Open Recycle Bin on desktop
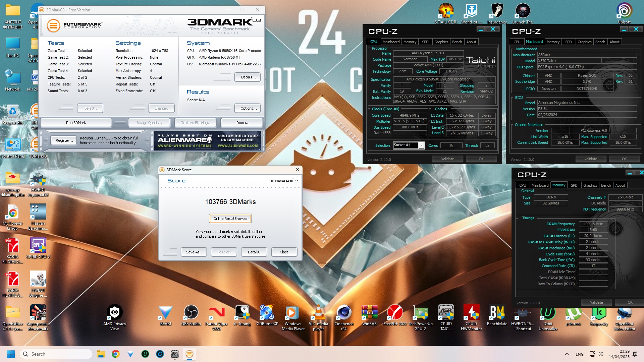Image resolution: width=644 pixels, height=362 pixels. (x=12, y=114)
